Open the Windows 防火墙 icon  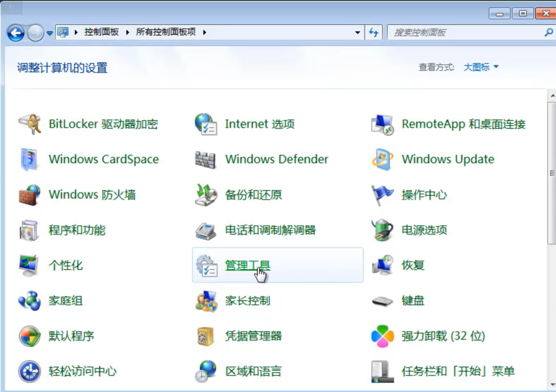[x=30, y=195]
